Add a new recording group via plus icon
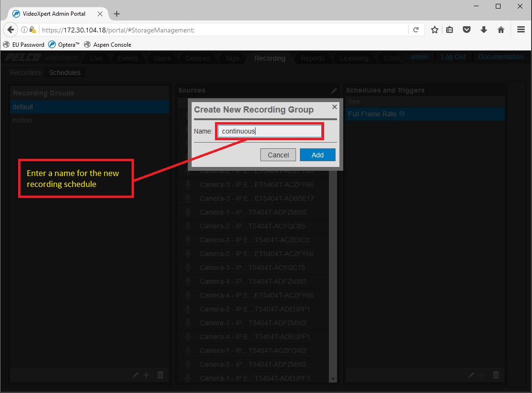 [x=146, y=375]
